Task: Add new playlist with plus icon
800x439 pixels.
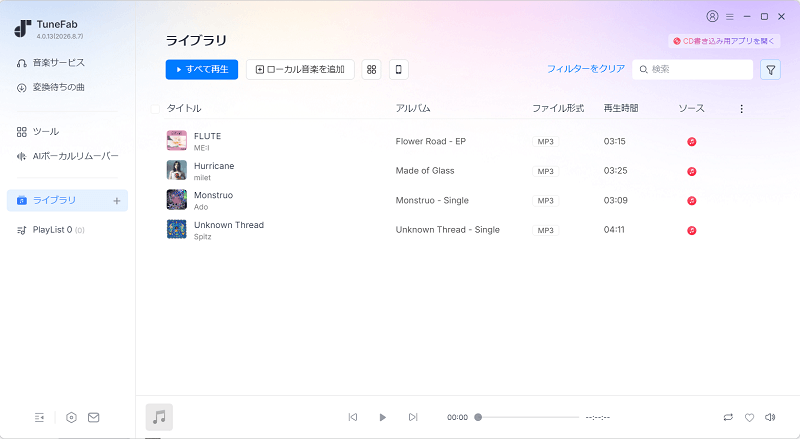Action: click(x=116, y=201)
